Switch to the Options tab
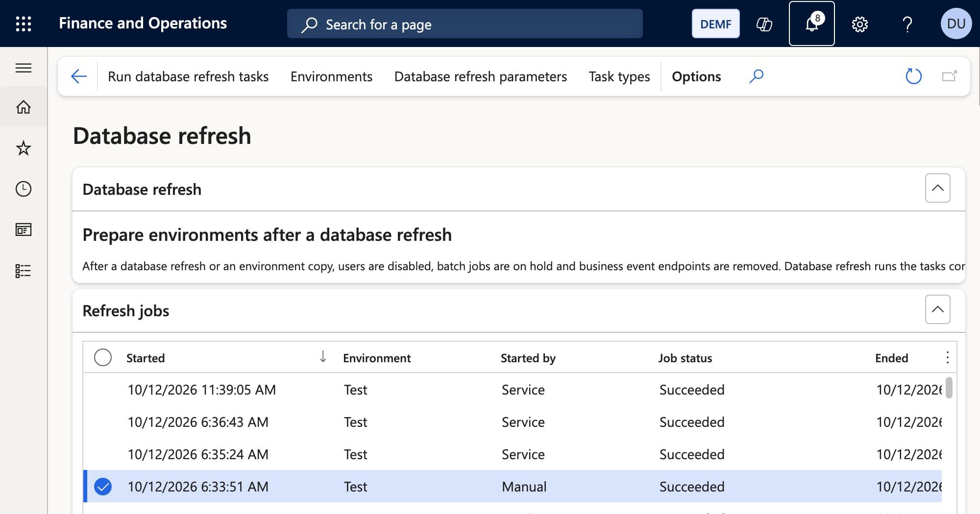This screenshot has height=514, width=980. point(696,76)
